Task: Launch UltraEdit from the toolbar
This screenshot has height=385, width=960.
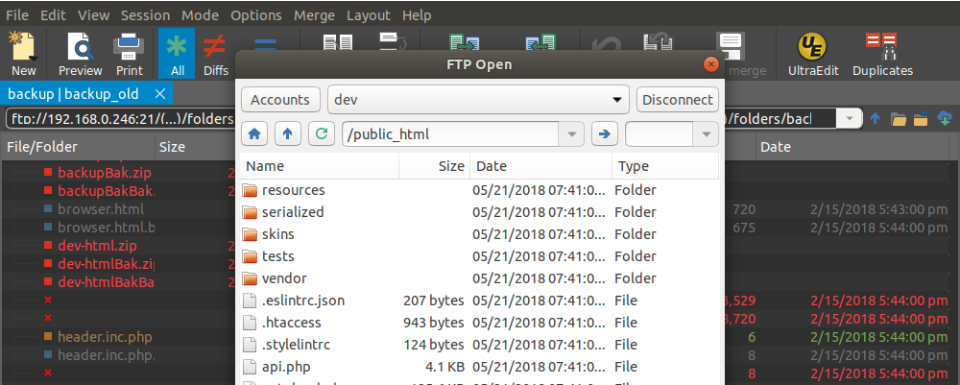Action: [x=813, y=54]
